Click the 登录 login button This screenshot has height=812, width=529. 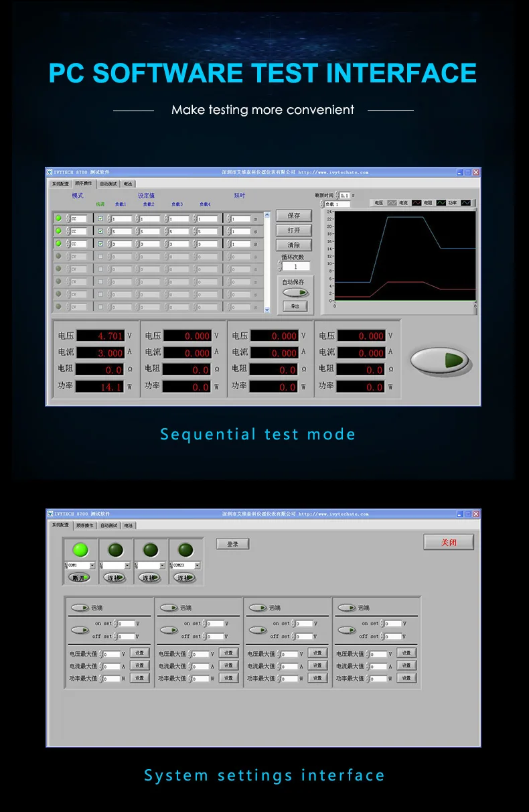(x=232, y=544)
